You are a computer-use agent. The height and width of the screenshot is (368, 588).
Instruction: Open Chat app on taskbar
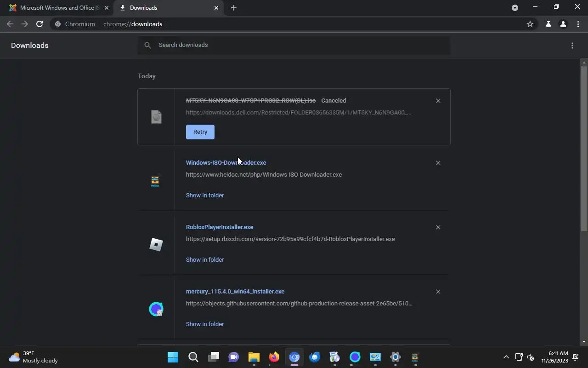(x=234, y=357)
